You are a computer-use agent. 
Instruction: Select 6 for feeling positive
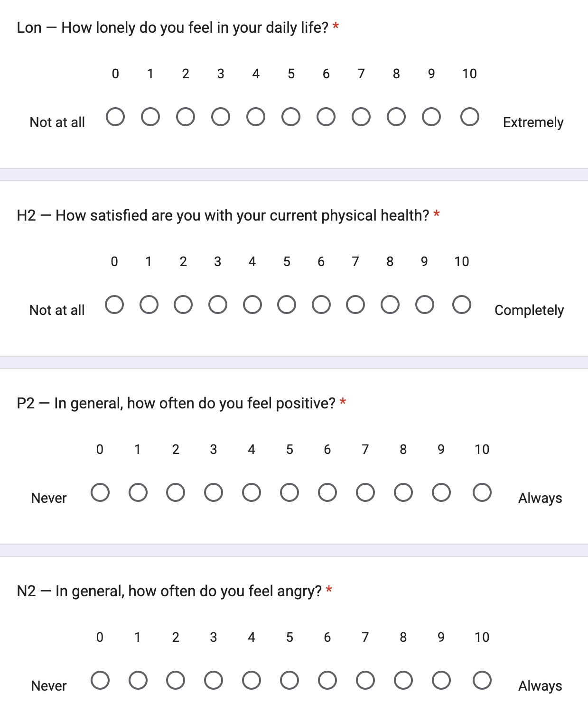pyautogui.click(x=327, y=492)
